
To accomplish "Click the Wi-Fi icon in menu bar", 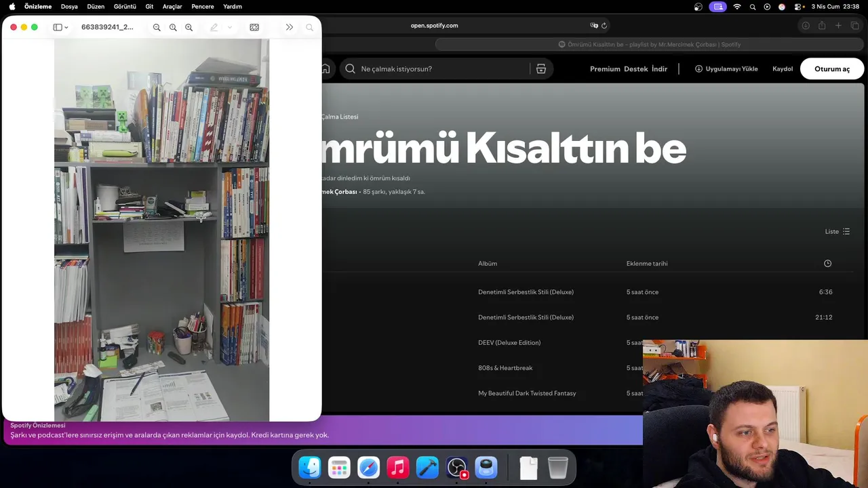I will (737, 7).
